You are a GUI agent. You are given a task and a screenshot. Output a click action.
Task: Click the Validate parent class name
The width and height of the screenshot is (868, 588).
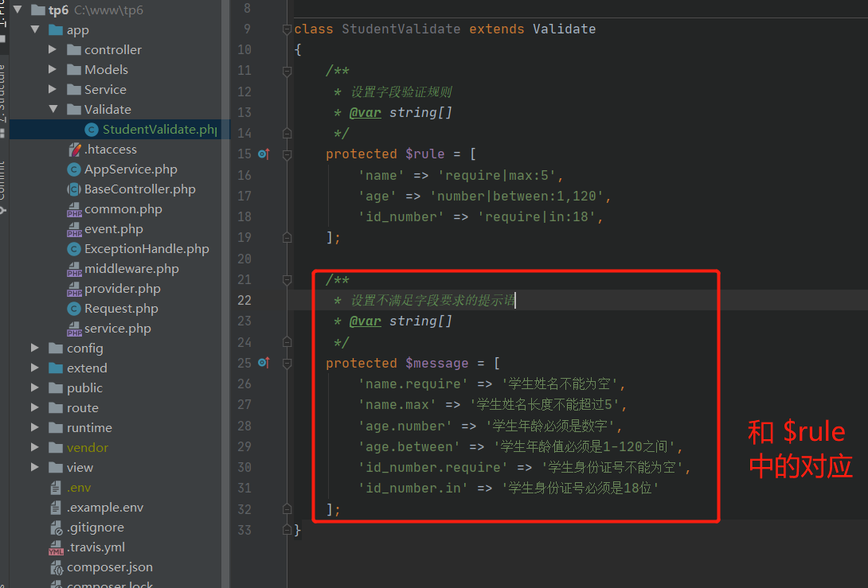(564, 29)
